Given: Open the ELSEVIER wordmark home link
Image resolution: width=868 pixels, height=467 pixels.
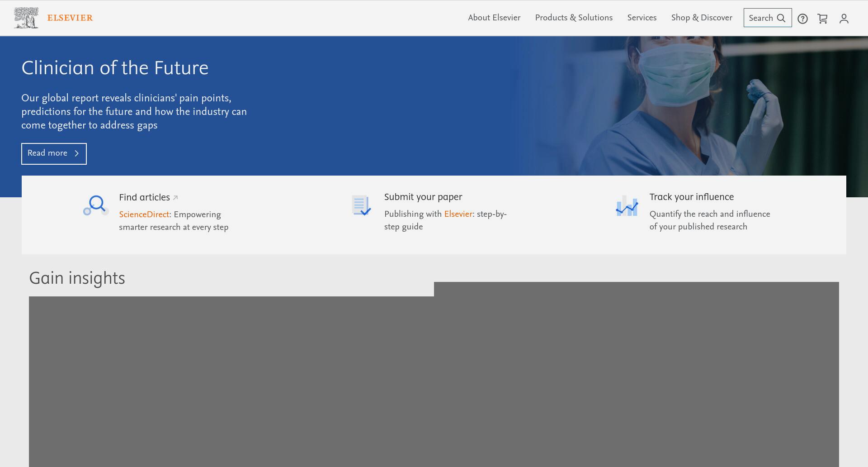Looking at the screenshot, I should tap(70, 18).
